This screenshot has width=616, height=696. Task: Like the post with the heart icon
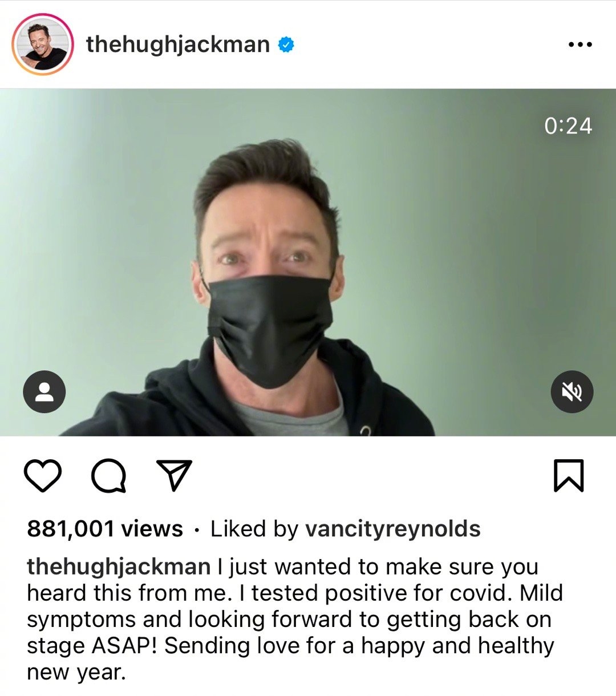[x=43, y=475]
